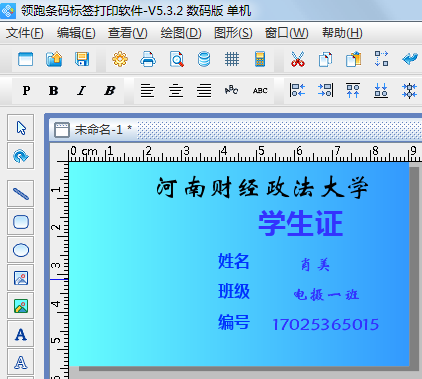Screen dimensions: 422x379
Task: Click the print preview magnifier icon
Action: click(176, 59)
